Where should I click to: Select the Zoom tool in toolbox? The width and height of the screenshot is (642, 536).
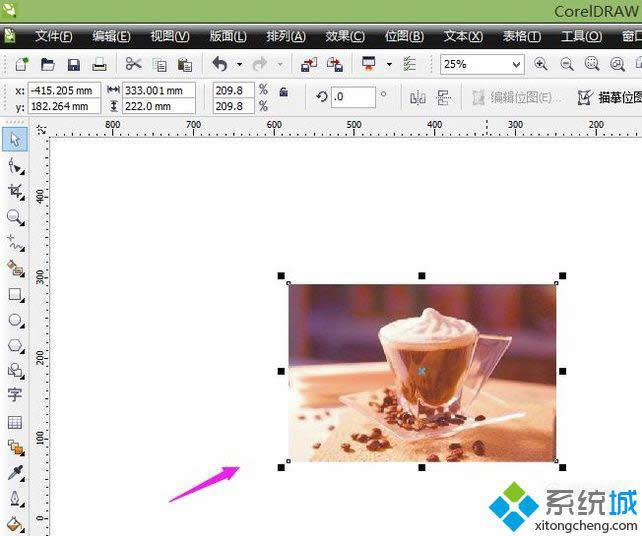[x=16, y=217]
